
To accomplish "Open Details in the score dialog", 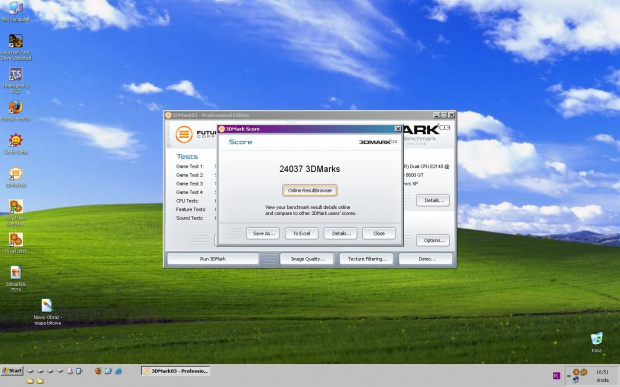I will [x=340, y=233].
